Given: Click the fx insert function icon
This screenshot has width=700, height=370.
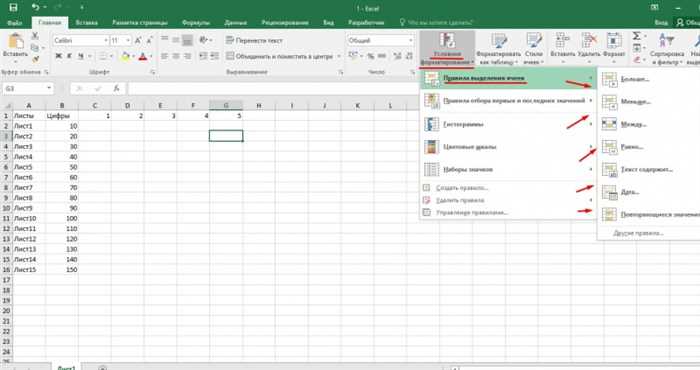Looking at the screenshot, I should click(x=117, y=88).
